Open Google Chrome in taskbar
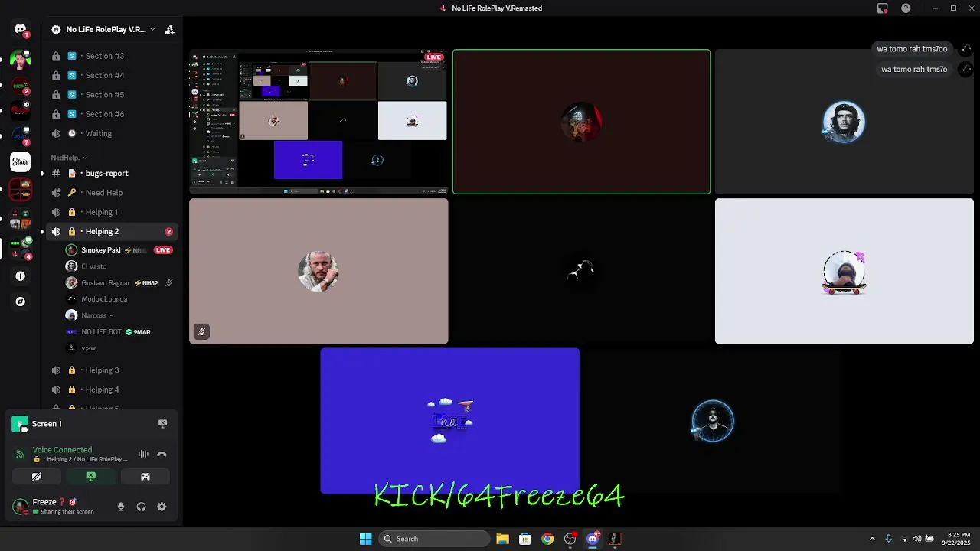 tap(547, 539)
